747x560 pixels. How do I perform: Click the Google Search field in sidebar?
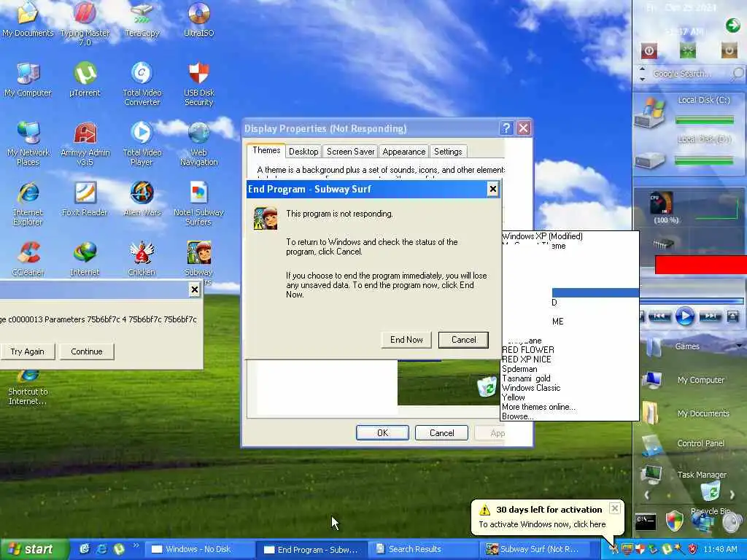pos(691,74)
